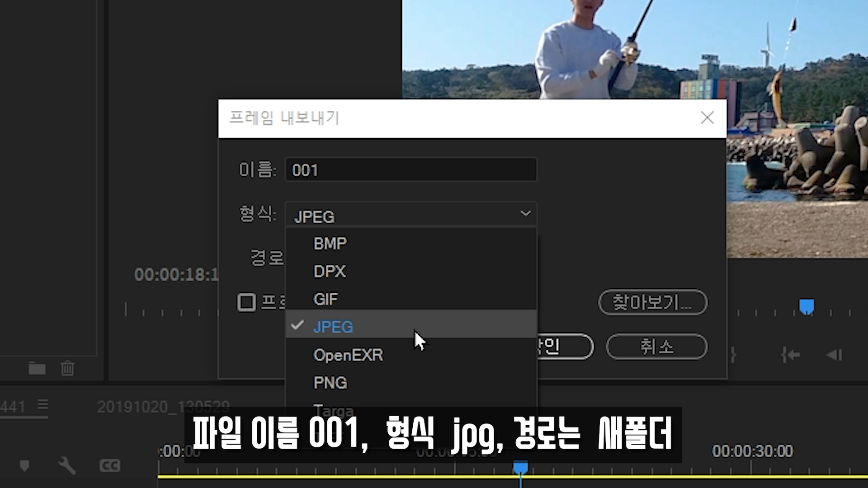The width and height of the screenshot is (868, 488).
Task: Click the 찾아보기 browse button
Action: [x=652, y=302]
